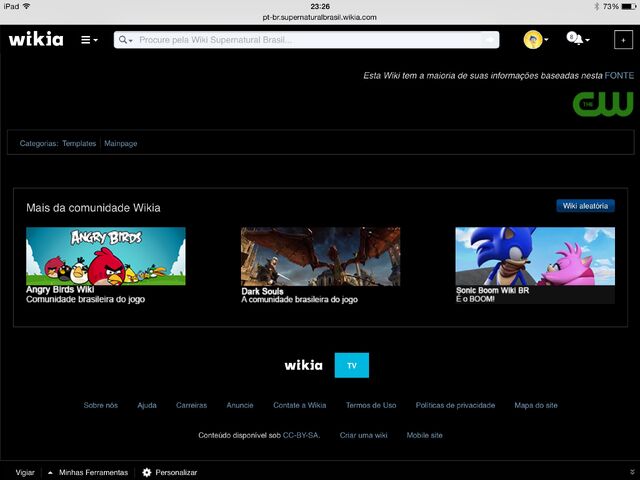The height and width of the screenshot is (480, 640).
Task: Open Mapa do site link
Action: point(536,405)
